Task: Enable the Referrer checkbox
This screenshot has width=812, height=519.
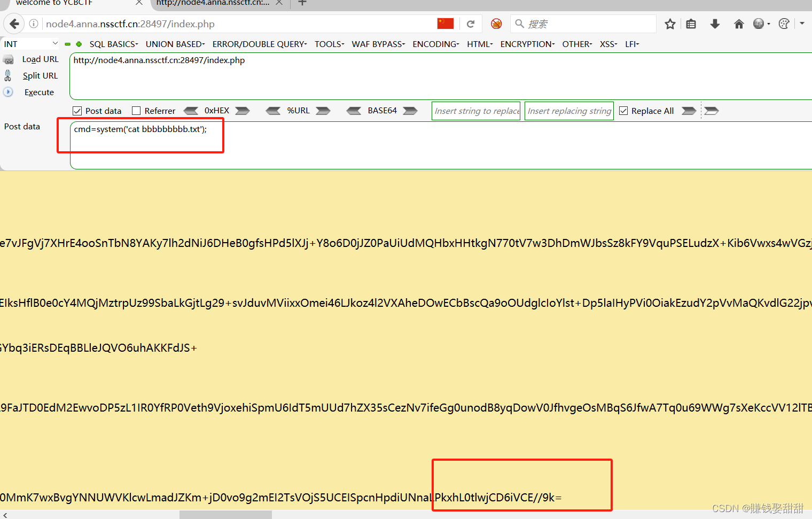Action: 137,110
